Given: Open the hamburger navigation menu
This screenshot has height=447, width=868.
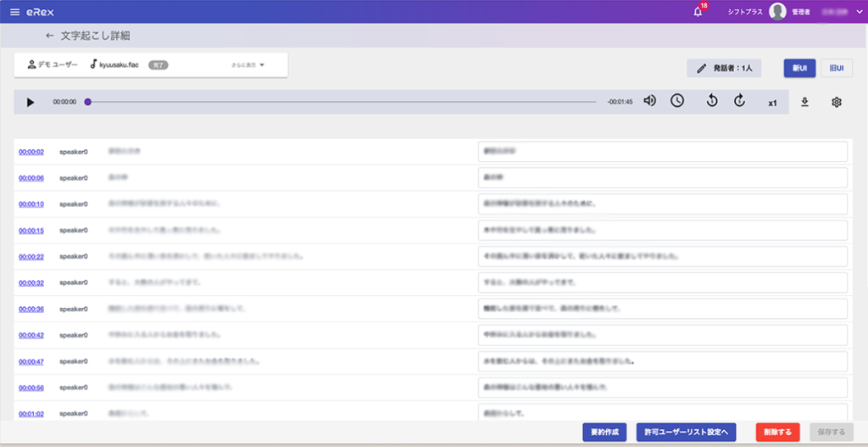Looking at the screenshot, I should [14, 12].
